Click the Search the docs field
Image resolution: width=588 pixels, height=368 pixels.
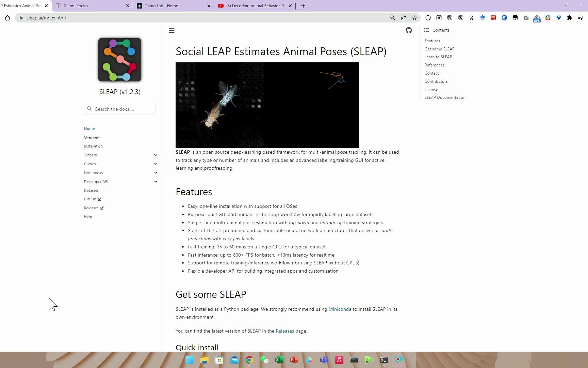coord(120,109)
